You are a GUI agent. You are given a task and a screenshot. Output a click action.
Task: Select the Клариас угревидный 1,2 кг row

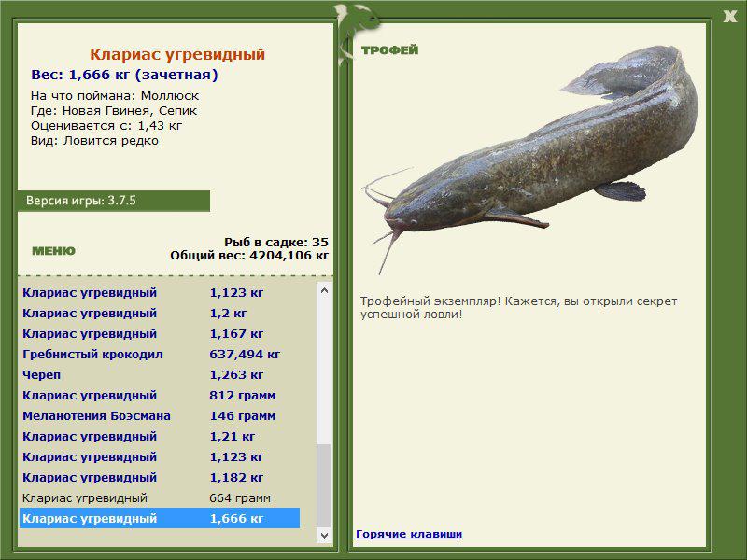point(160,314)
